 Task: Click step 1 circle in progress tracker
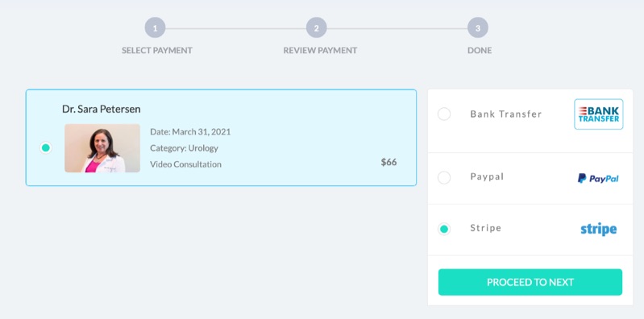click(155, 28)
